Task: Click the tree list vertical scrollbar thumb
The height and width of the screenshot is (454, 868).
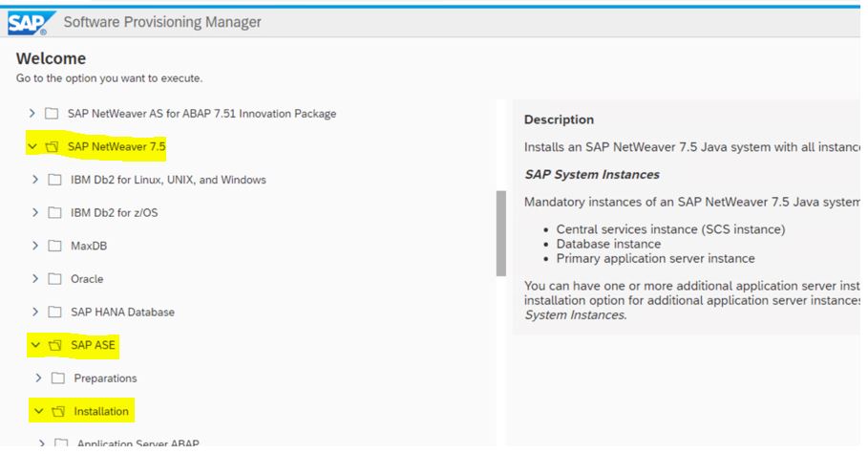Action: pos(501,233)
